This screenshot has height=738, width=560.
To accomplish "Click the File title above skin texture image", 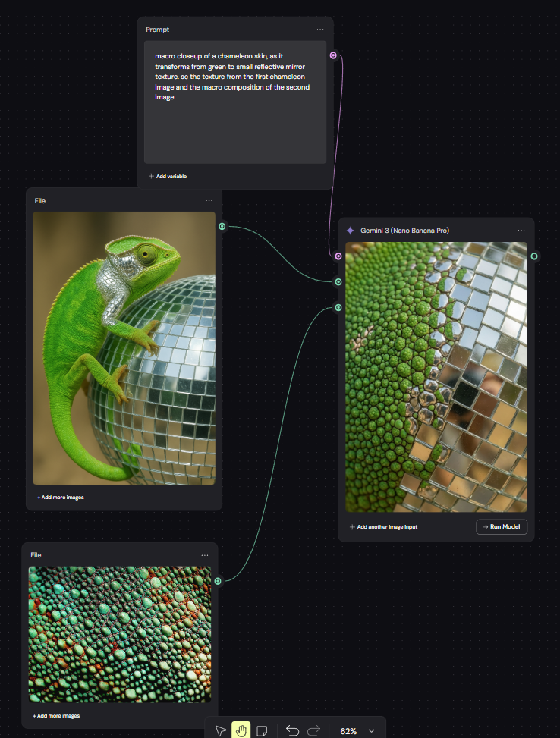I will (x=36, y=555).
